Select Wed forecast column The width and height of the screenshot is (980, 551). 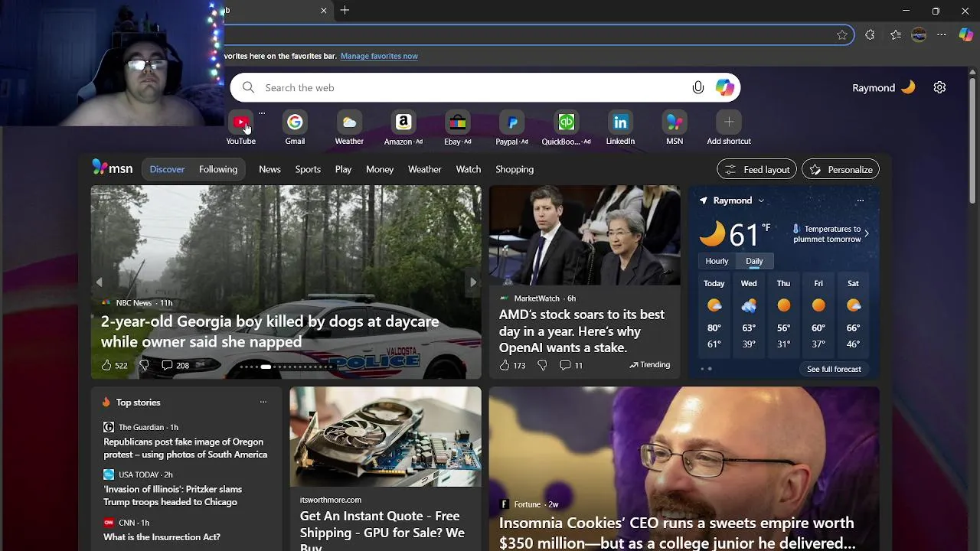point(749,315)
